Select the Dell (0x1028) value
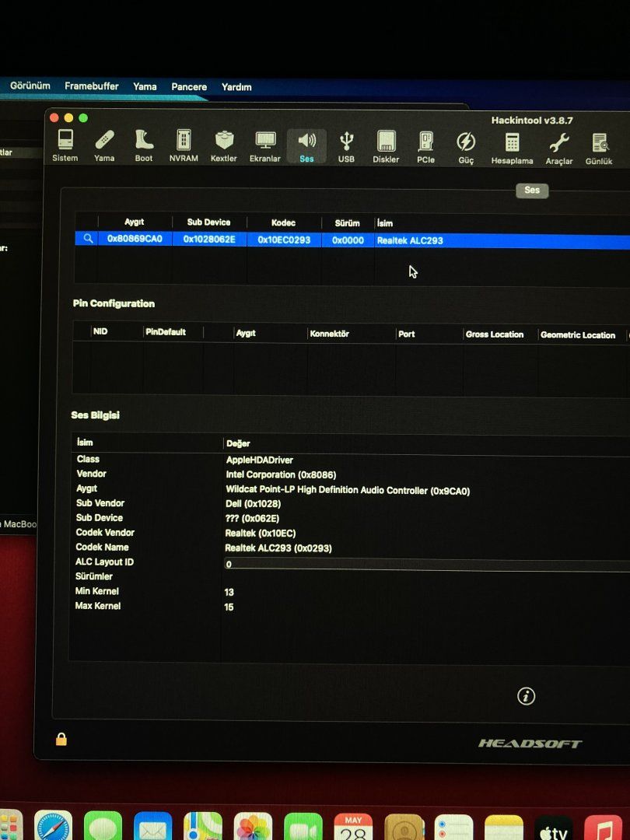 click(253, 503)
